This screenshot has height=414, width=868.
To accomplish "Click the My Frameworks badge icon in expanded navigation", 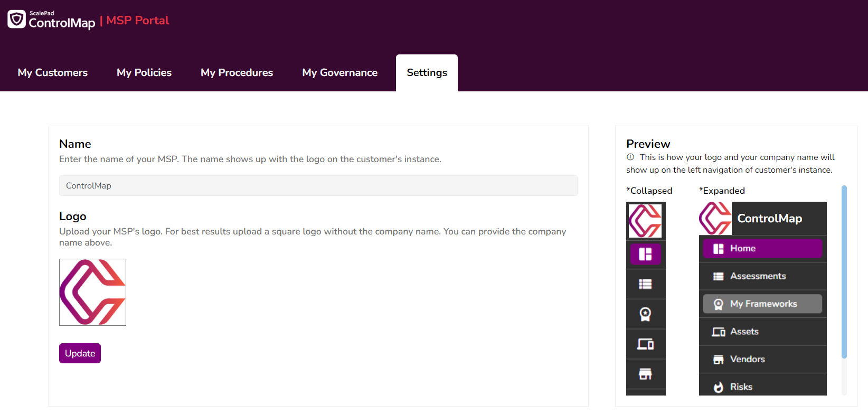I will click(718, 304).
